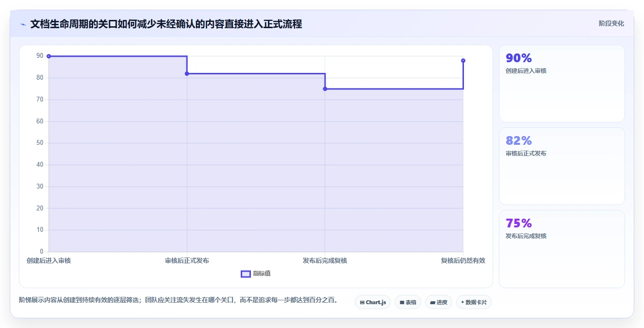Click the y-axis value 50
Screen dimensions: 644x328
tap(40, 143)
